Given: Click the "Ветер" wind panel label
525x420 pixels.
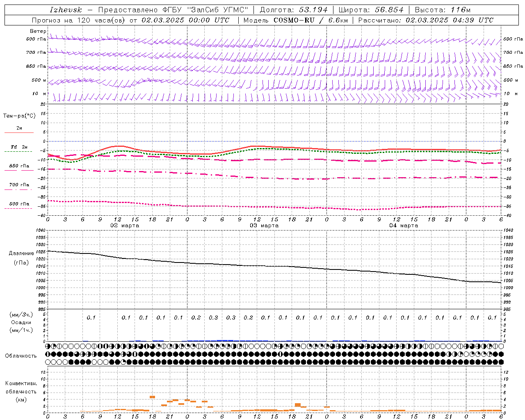Looking at the screenshot, I should point(38,31).
